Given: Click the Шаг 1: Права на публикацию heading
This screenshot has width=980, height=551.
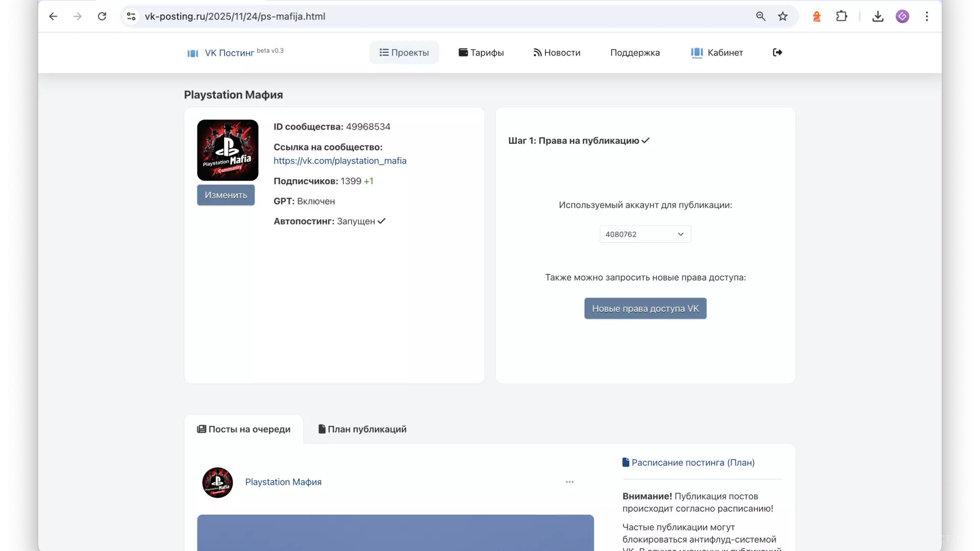Looking at the screenshot, I should [579, 141].
